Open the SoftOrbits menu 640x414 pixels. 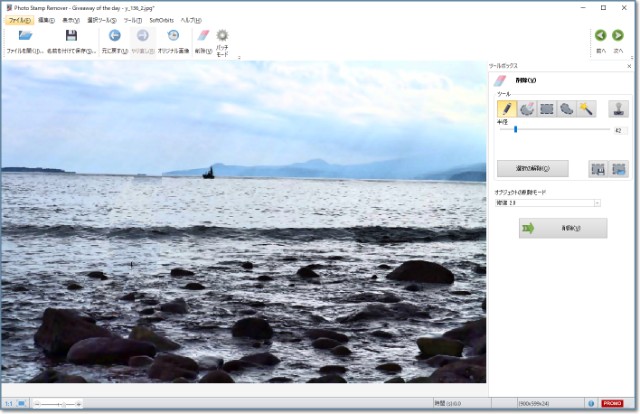tap(162, 20)
